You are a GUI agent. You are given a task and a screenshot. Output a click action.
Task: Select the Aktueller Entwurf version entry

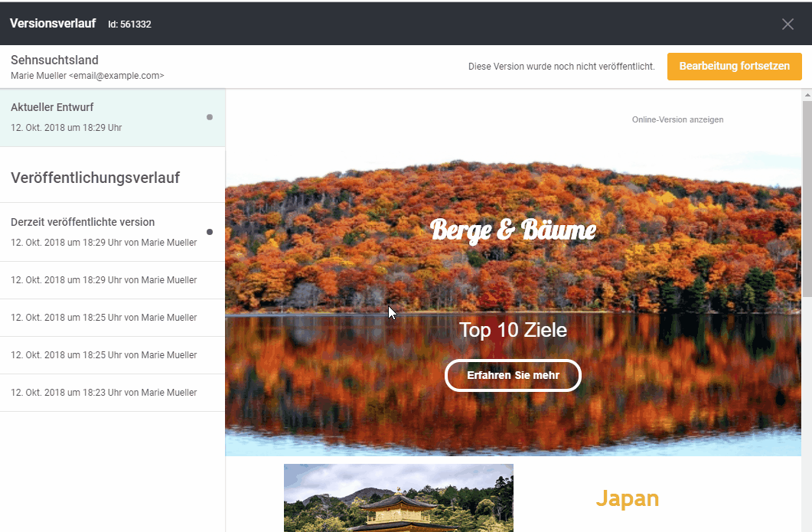coord(113,118)
